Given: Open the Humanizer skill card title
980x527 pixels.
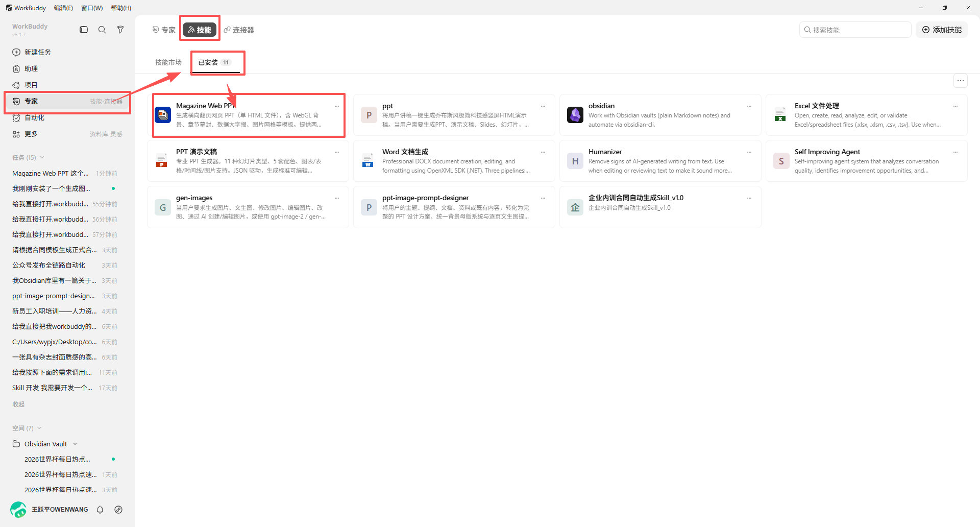Looking at the screenshot, I should (605, 152).
